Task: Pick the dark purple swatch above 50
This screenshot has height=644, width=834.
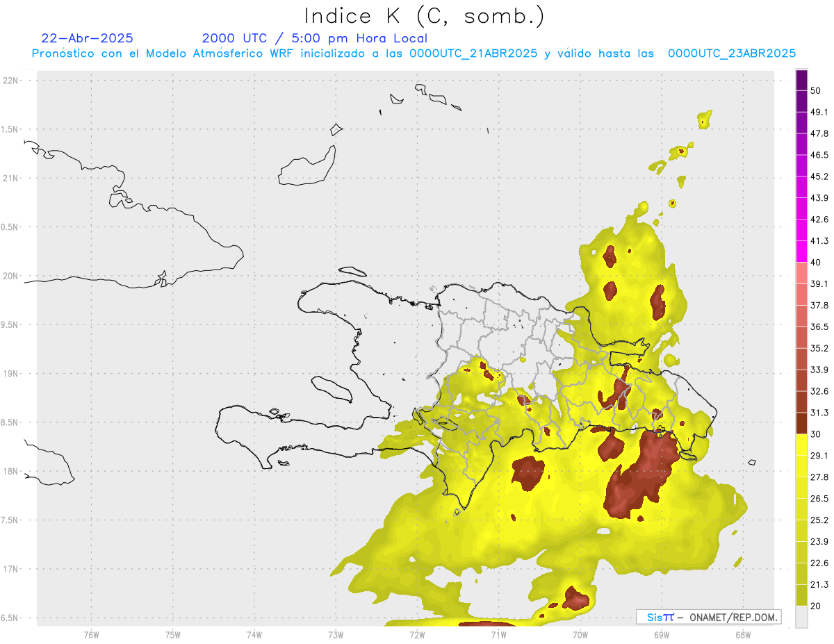Action: (801, 80)
